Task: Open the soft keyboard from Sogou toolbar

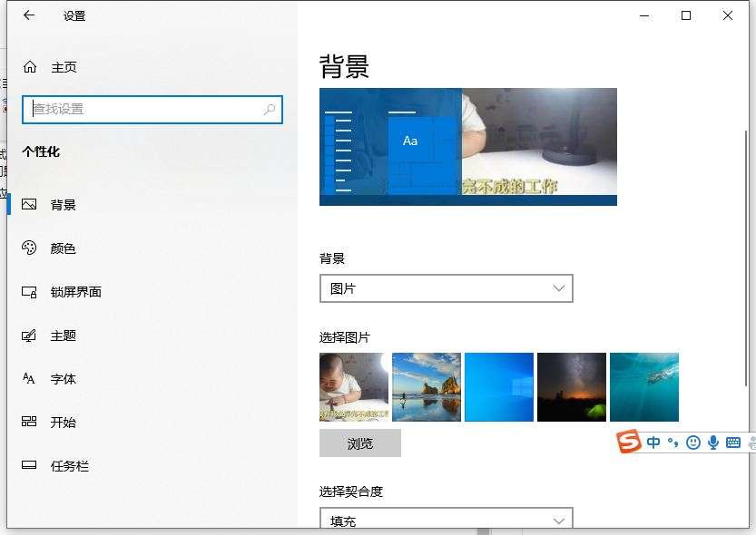Action: [733, 443]
